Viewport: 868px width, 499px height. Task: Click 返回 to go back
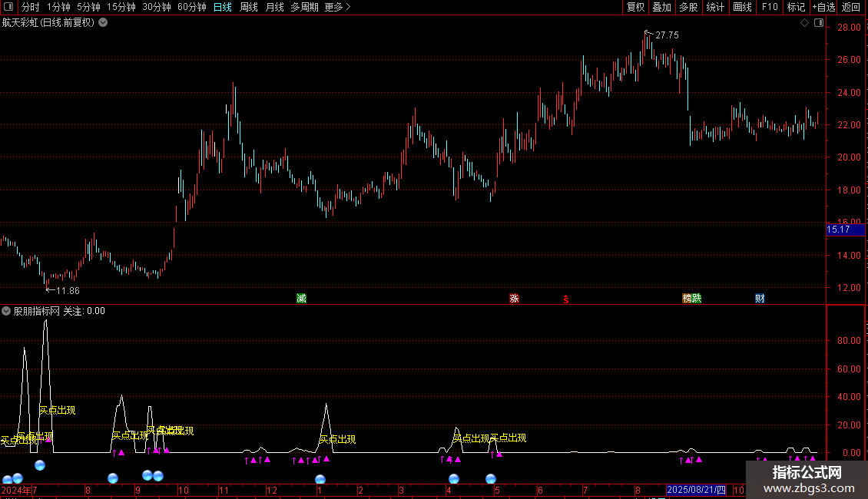pyautogui.click(x=851, y=7)
